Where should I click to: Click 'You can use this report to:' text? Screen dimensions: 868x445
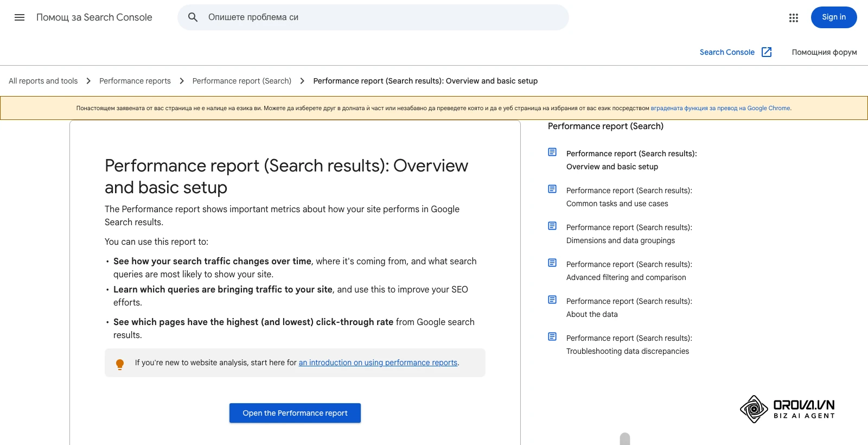point(156,241)
